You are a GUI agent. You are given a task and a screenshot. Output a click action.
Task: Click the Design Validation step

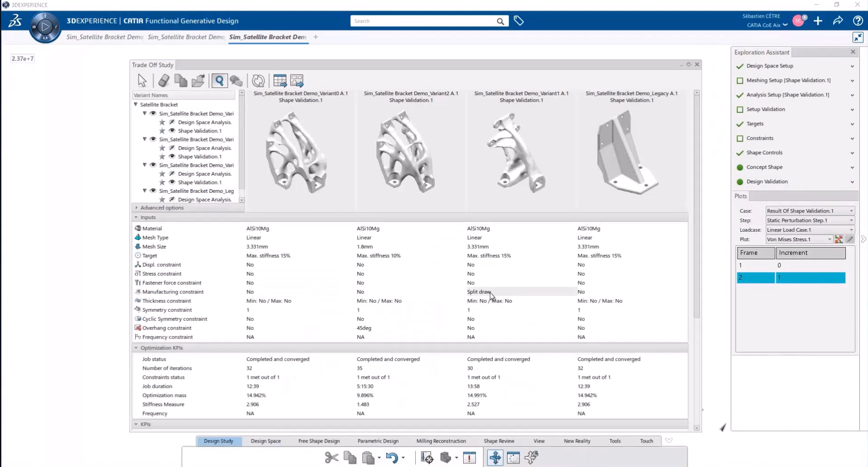tap(767, 182)
